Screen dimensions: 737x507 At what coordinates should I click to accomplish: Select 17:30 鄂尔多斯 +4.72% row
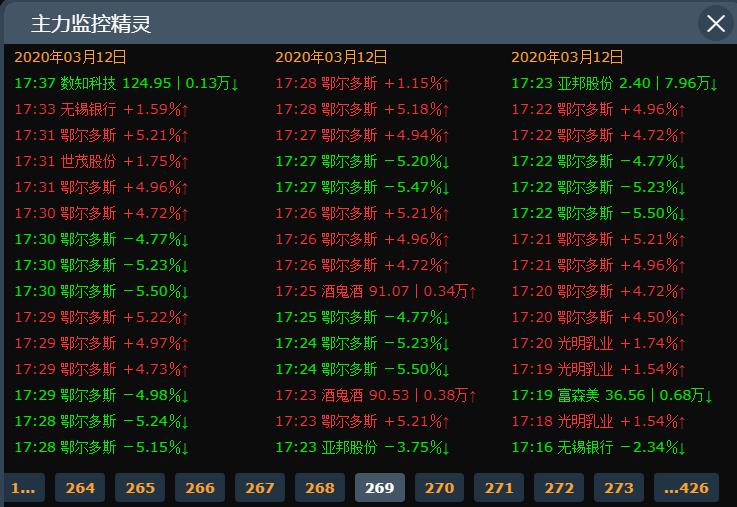coord(102,213)
